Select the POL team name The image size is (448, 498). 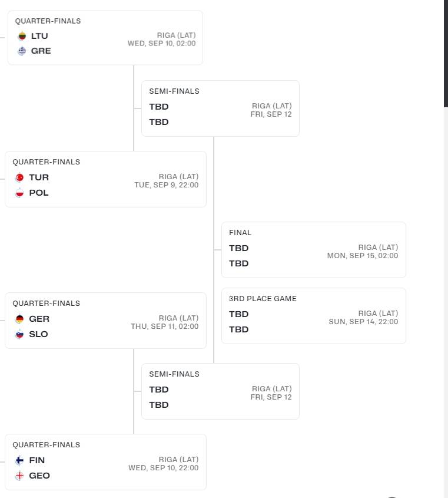39,193
